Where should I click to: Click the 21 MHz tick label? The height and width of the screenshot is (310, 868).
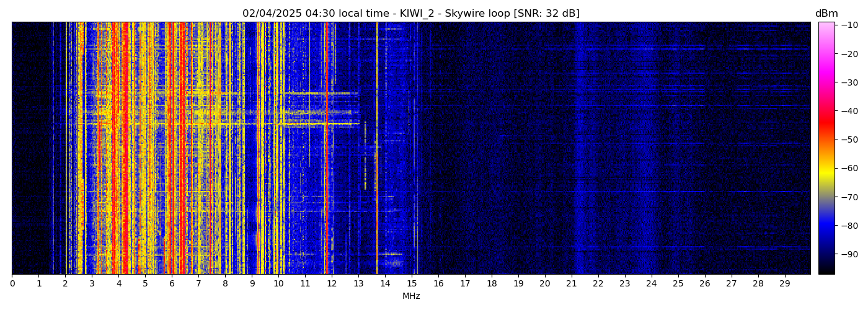[571, 284]
